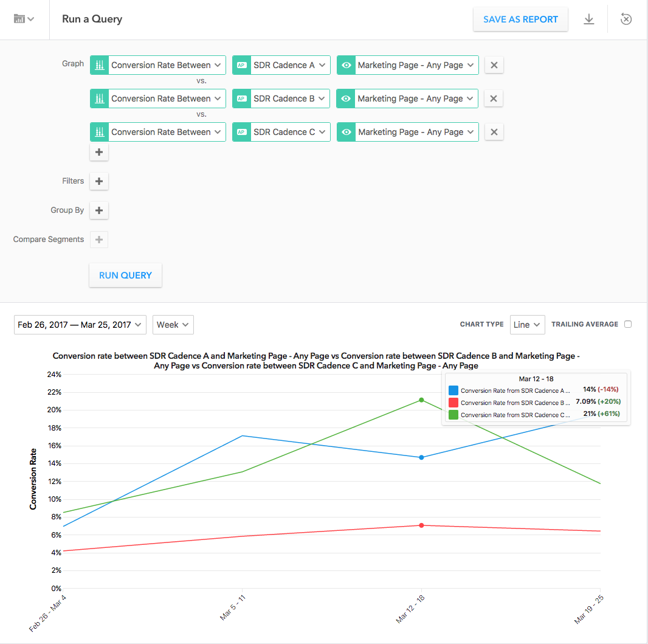The height and width of the screenshot is (644, 648).
Task: Click the red data point at Mar 12 - 18
Action: coord(421,525)
